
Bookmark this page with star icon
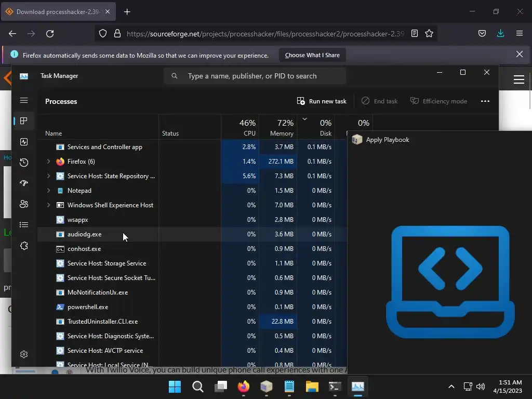coord(429,34)
